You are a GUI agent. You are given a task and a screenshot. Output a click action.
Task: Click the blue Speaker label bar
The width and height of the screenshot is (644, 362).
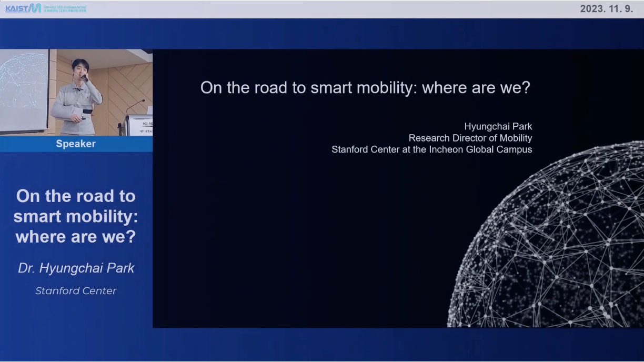76,144
